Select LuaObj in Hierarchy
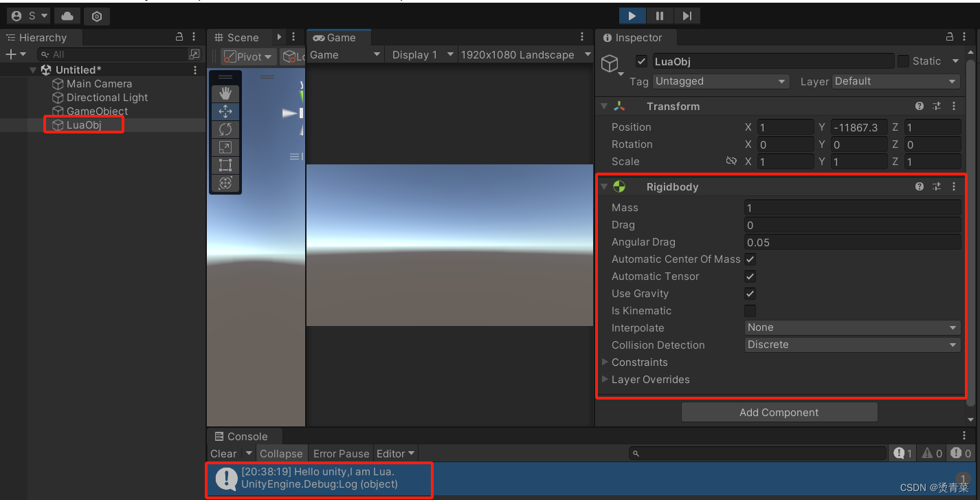This screenshot has width=980, height=500. (84, 125)
